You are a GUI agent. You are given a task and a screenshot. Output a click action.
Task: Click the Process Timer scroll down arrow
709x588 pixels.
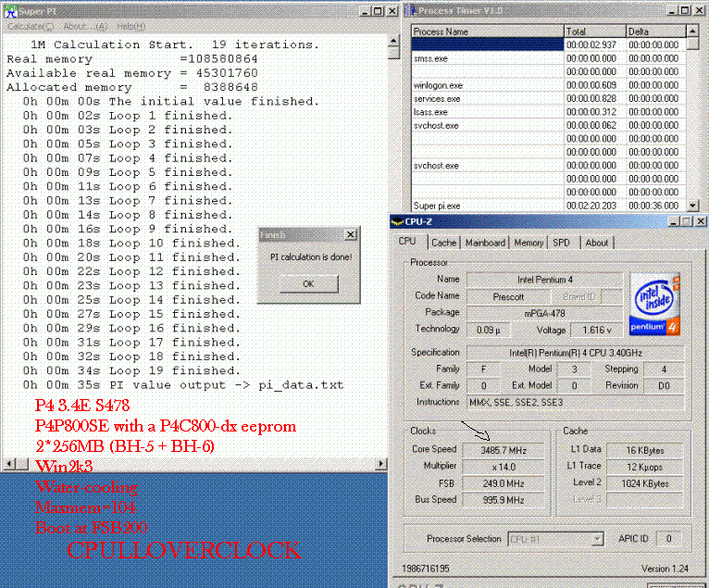[693, 205]
